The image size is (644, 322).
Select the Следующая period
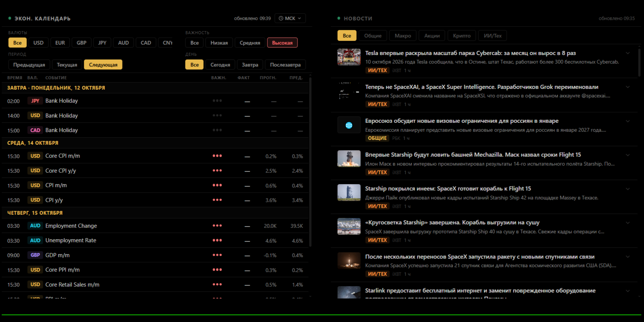(x=103, y=65)
